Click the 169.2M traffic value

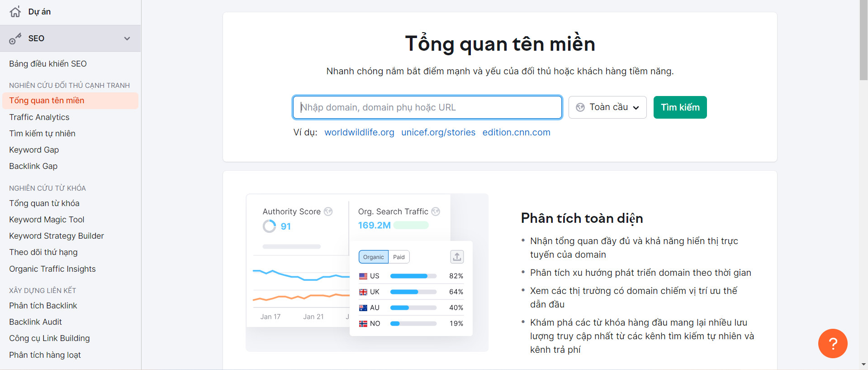tap(374, 225)
